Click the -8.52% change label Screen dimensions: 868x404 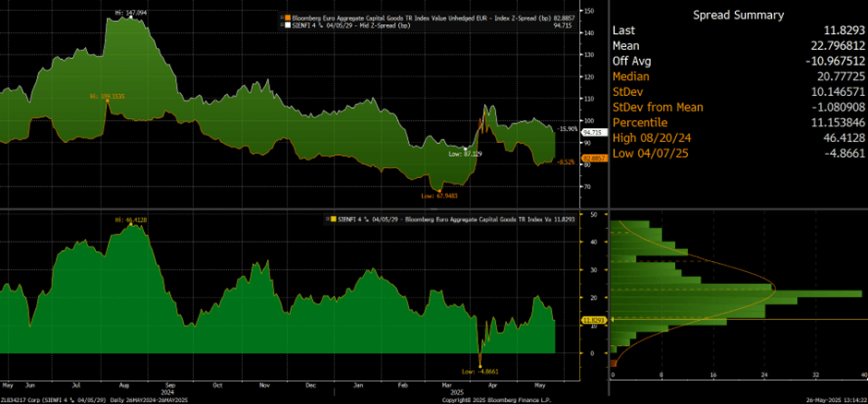tap(567, 162)
